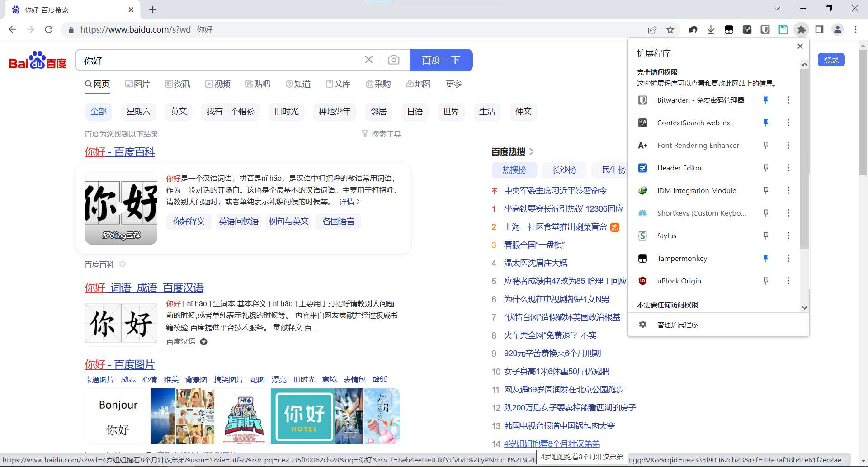Screen dimensions: 868x467
Task: Switch to the 图片 search tab
Action: tap(137, 84)
